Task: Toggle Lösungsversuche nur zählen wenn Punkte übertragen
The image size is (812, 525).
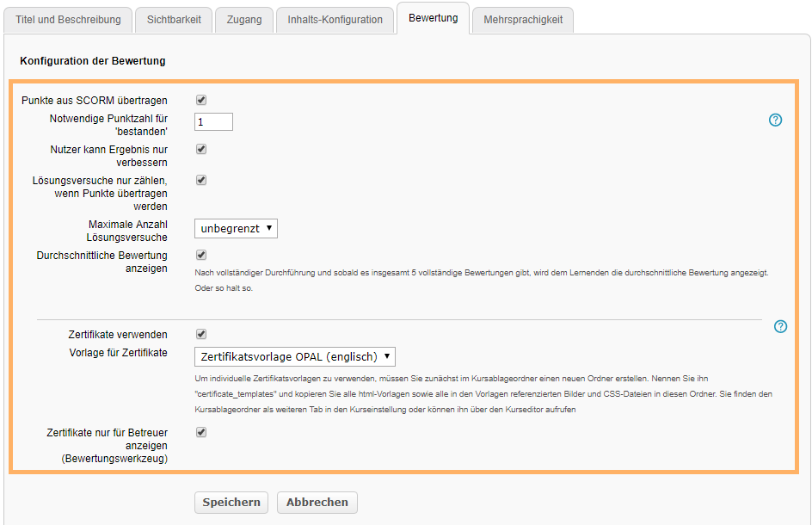Action: [200, 180]
